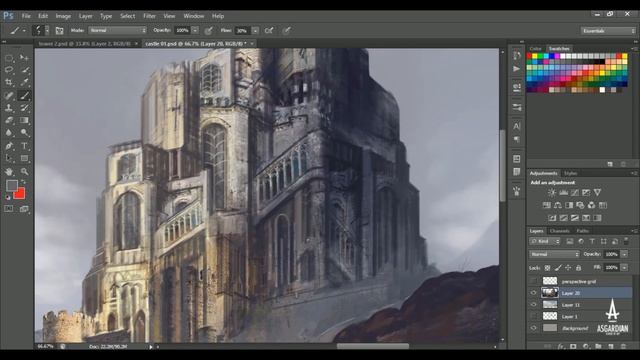Add a Curves adjustment

[575, 192]
